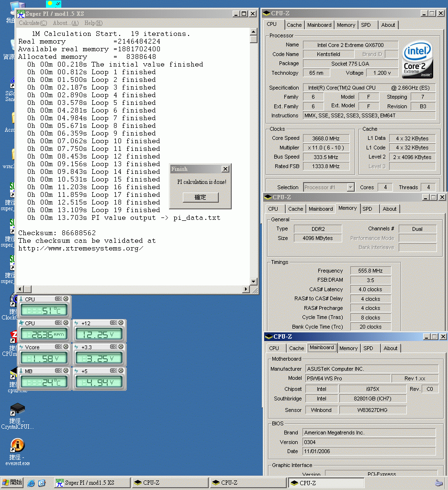Switch to CPU tab in Memory CPU-Z window
The image size is (448, 490).
pos(273,209)
